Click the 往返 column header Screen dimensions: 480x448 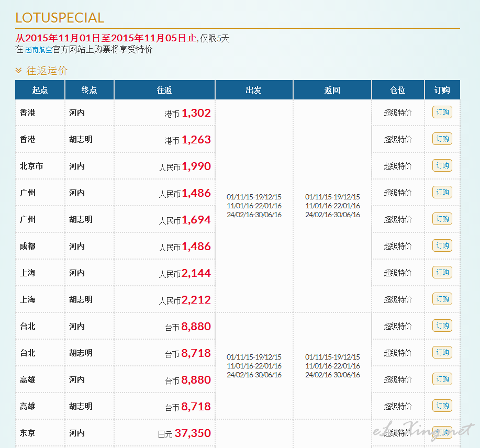[164, 90]
